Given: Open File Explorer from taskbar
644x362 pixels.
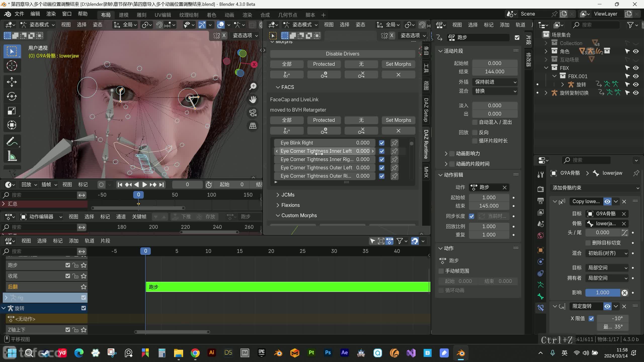Looking at the screenshot, I should [178, 353].
